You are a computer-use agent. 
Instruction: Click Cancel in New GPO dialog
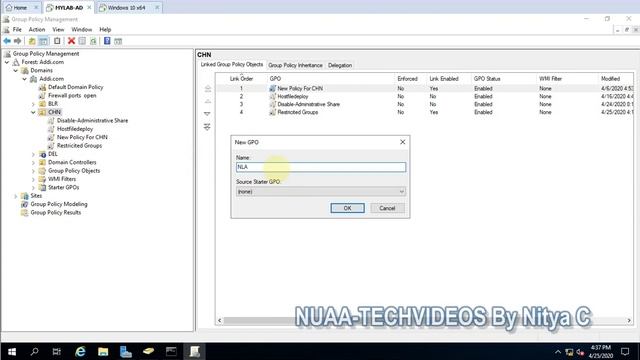(x=387, y=208)
